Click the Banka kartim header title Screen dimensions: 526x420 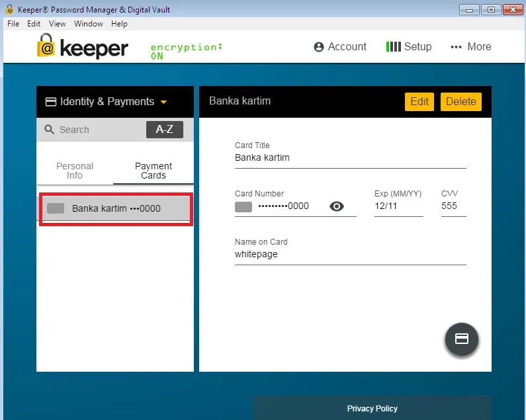[x=240, y=101]
